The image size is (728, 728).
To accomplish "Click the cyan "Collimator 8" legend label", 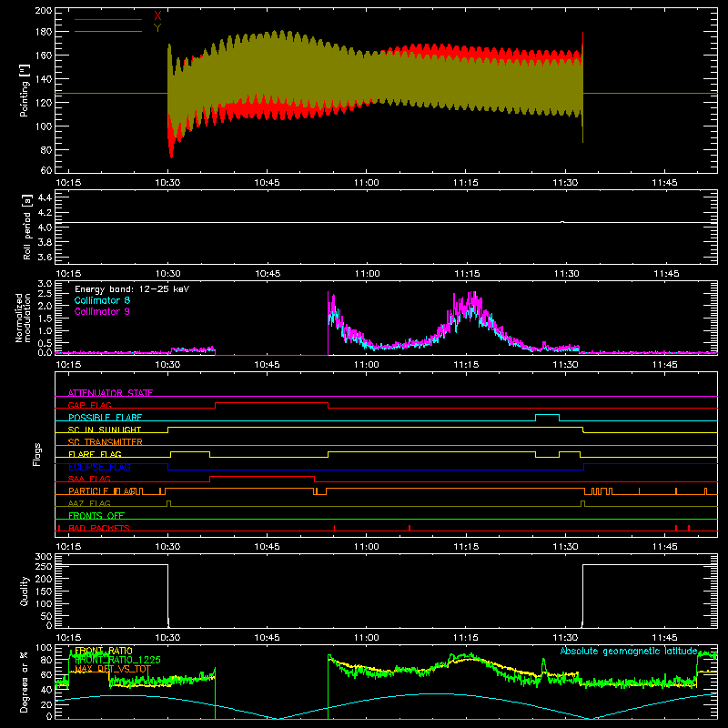I will coord(102,300).
